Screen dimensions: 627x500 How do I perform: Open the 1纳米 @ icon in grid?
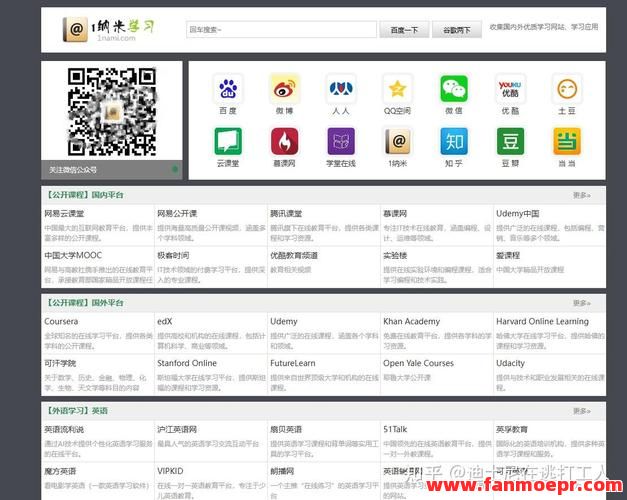pyautogui.click(x=397, y=141)
